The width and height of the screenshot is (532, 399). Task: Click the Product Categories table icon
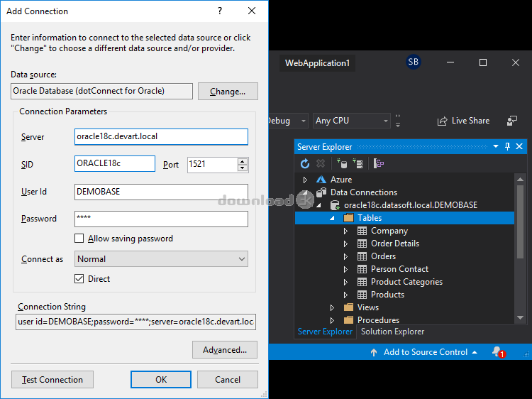pyautogui.click(x=362, y=282)
